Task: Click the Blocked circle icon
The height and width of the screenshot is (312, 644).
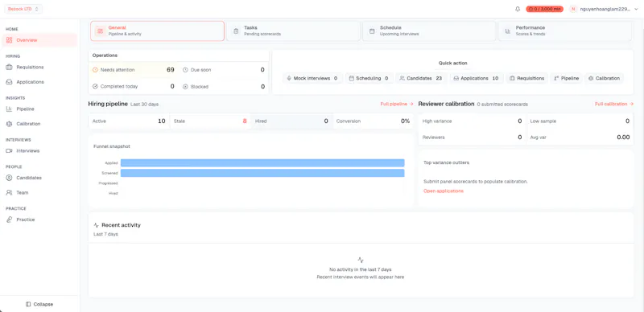Action: pos(185,87)
